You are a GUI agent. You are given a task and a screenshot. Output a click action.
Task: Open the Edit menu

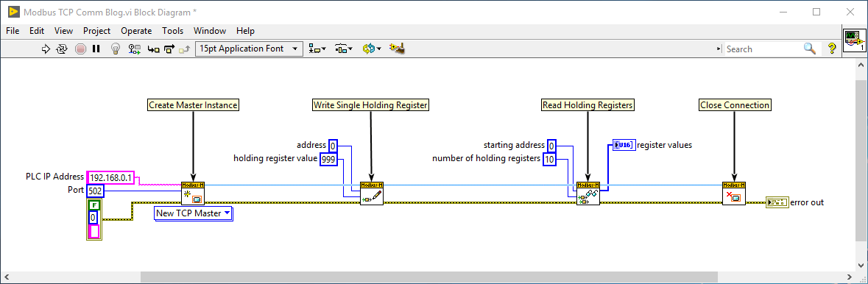coord(37,31)
